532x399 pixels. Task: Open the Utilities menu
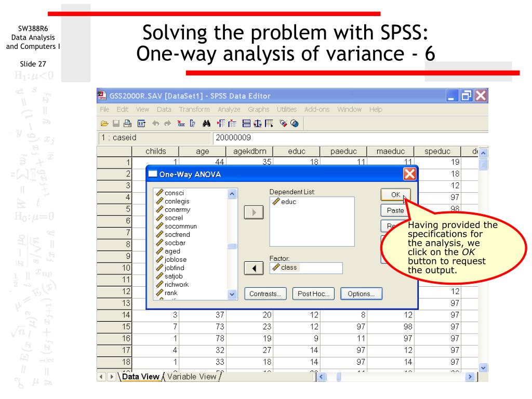coord(287,109)
